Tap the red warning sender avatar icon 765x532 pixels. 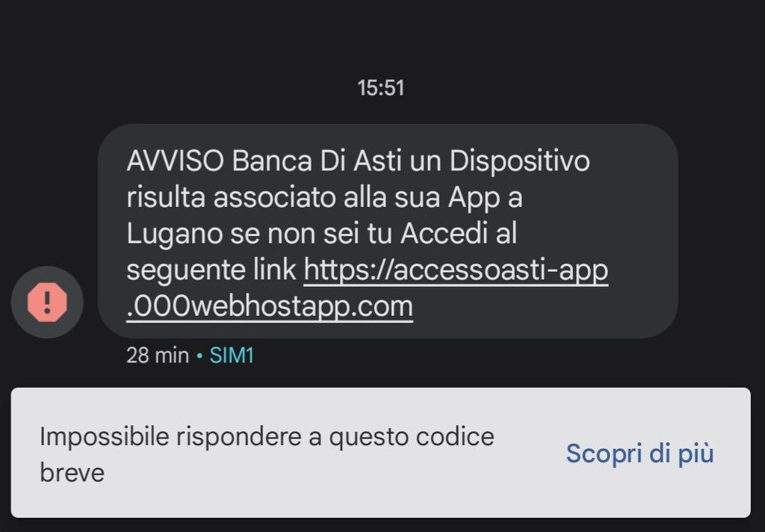(47, 302)
